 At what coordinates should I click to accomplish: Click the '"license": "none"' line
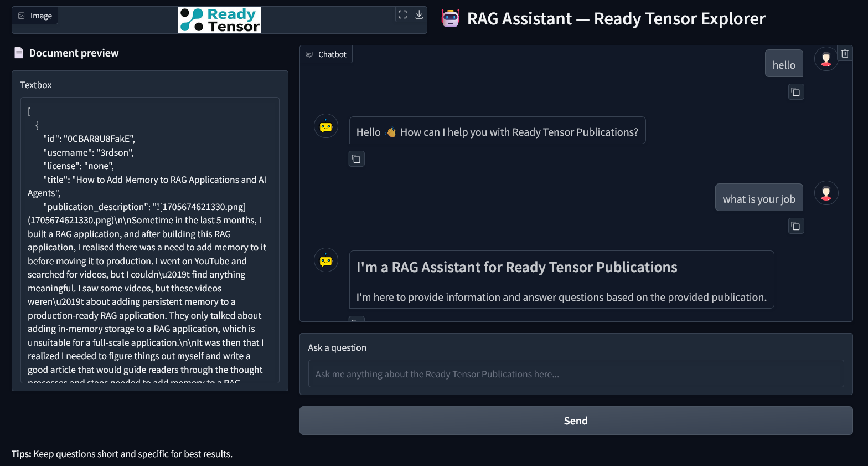[x=79, y=166]
